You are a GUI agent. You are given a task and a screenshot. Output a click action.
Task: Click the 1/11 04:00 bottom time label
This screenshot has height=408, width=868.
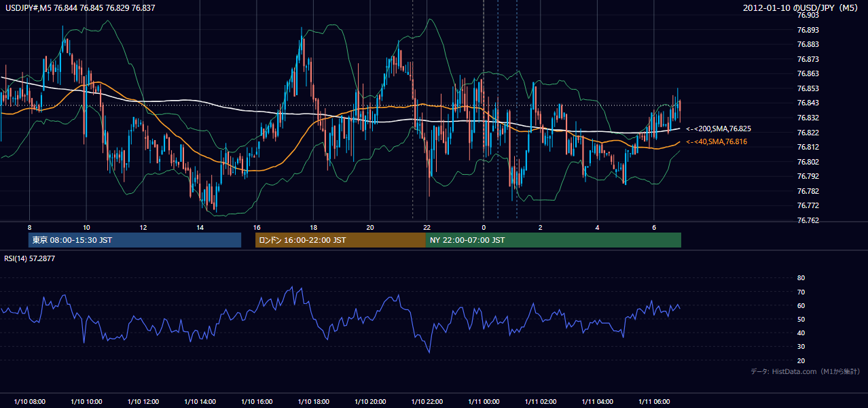[597, 401]
